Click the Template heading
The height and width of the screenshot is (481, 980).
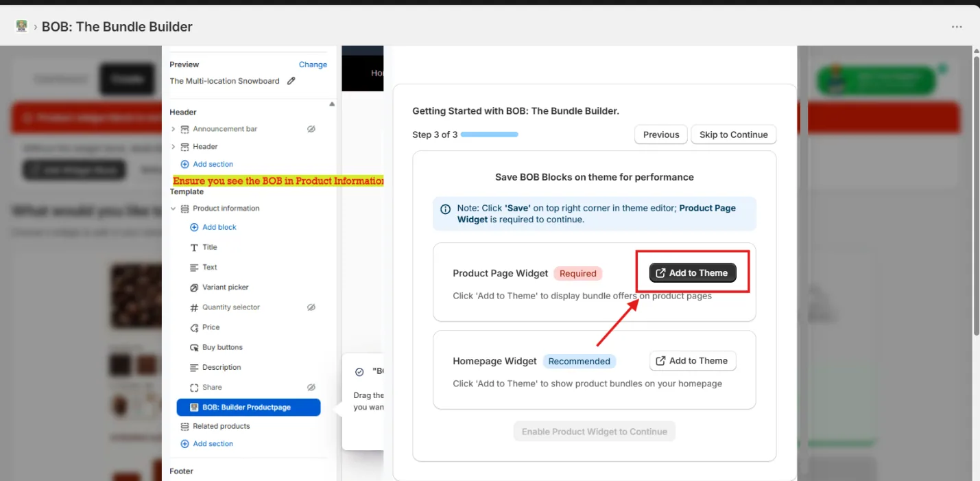(x=187, y=192)
